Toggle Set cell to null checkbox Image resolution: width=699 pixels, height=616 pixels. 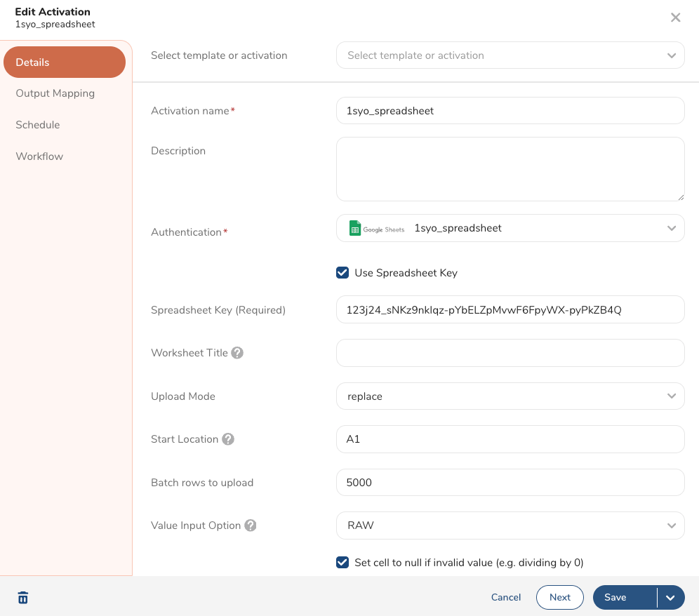tap(342, 562)
